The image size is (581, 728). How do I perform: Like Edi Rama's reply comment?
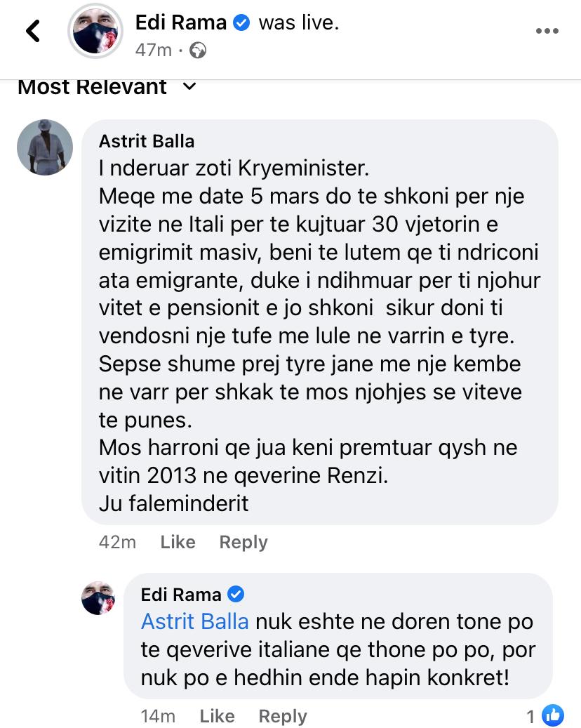217,716
